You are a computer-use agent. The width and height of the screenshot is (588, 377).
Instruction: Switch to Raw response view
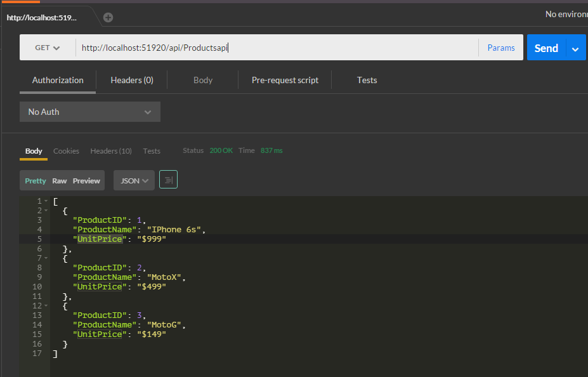pos(60,181)
